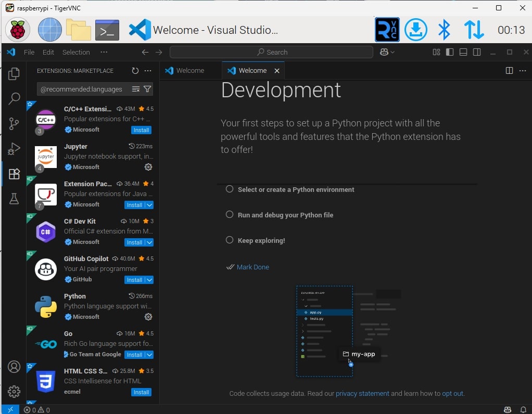Screen dimensions: 532x414
Task: Expand C# Dev Kit install dropdown arrow
Action: tap(149, 242)
